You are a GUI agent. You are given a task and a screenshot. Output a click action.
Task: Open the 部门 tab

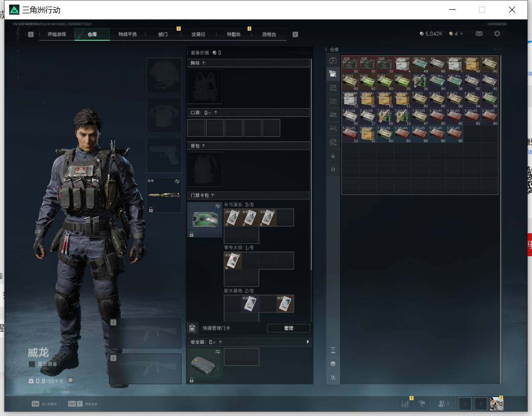pyautogui.click(x=163, y=34)
